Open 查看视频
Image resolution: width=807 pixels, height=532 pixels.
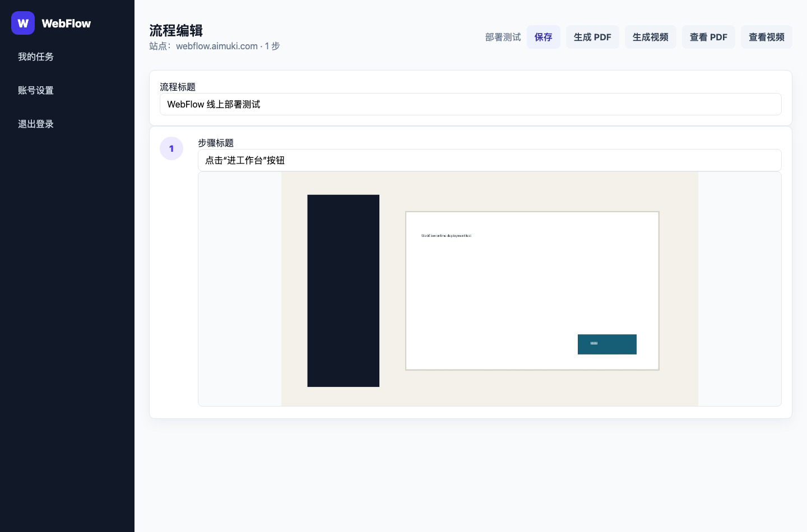tap(766, 37)
